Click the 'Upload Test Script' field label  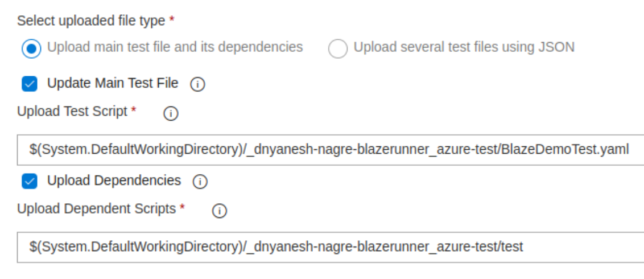tap(72, 112)
